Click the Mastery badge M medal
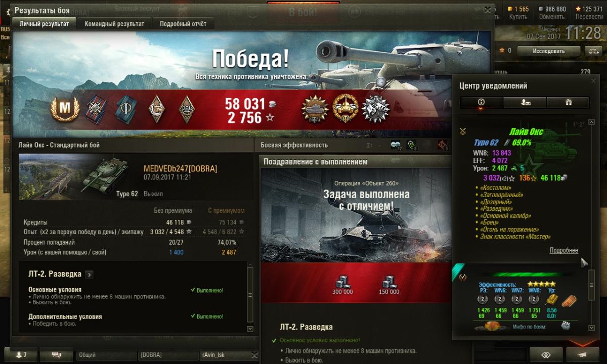This screenshot has height=364, width=607. 65,107
